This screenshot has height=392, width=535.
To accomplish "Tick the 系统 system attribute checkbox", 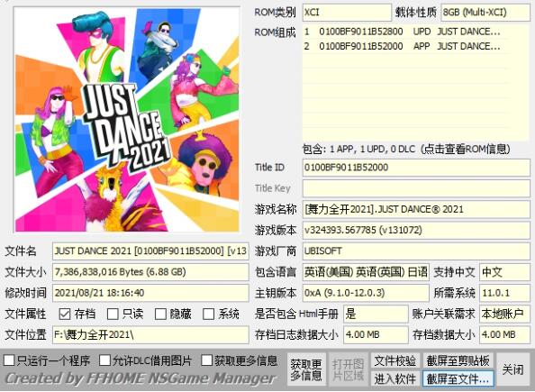I will [x=208, y=314].
